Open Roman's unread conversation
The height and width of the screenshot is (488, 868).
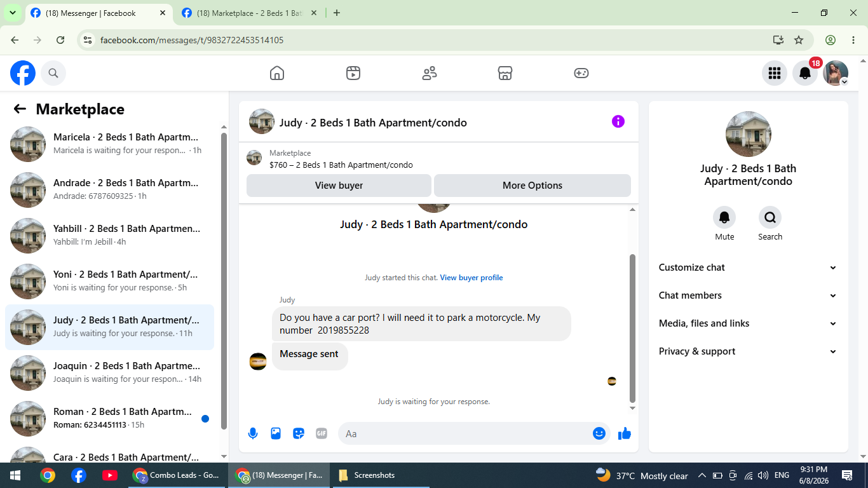(x=109, y=419)
